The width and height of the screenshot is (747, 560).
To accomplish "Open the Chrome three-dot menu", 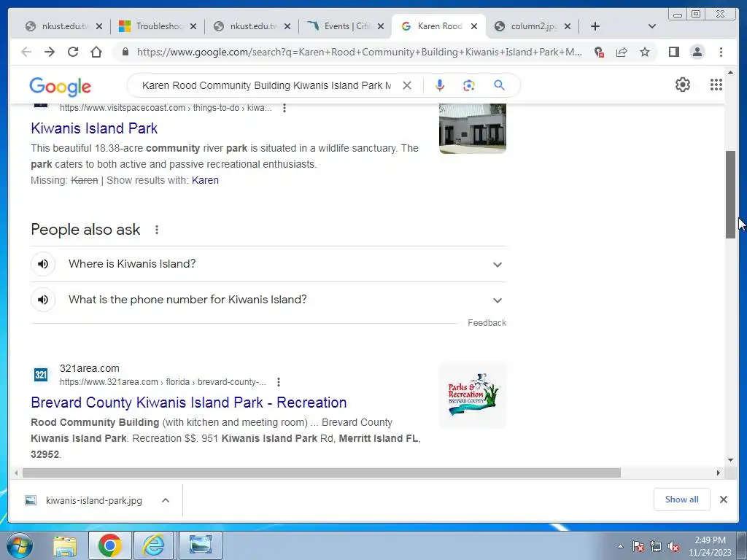I will [721, 52].
